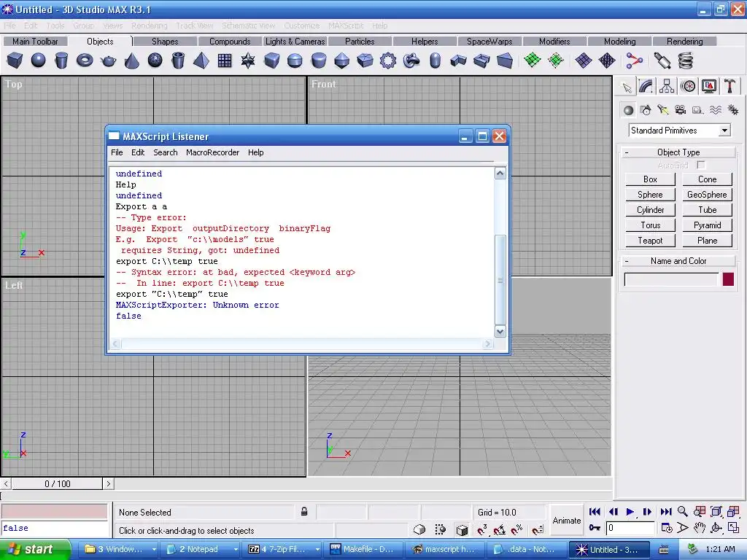Image resolution: width=747 pixels, height=560 pixels.
Task: Open the Modify command panel tab
Action: [x=646, y=87]
